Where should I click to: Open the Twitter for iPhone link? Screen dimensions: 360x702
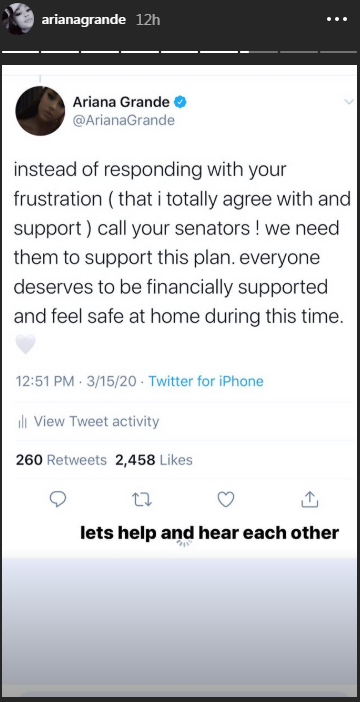coord(206,381)
